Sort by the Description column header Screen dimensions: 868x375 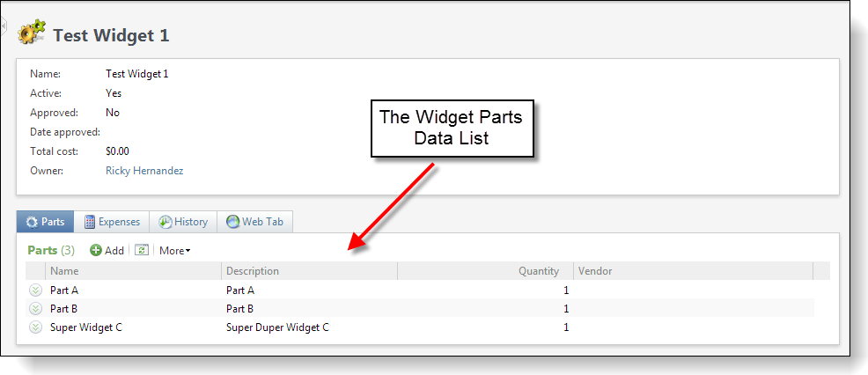click(253, 271)
